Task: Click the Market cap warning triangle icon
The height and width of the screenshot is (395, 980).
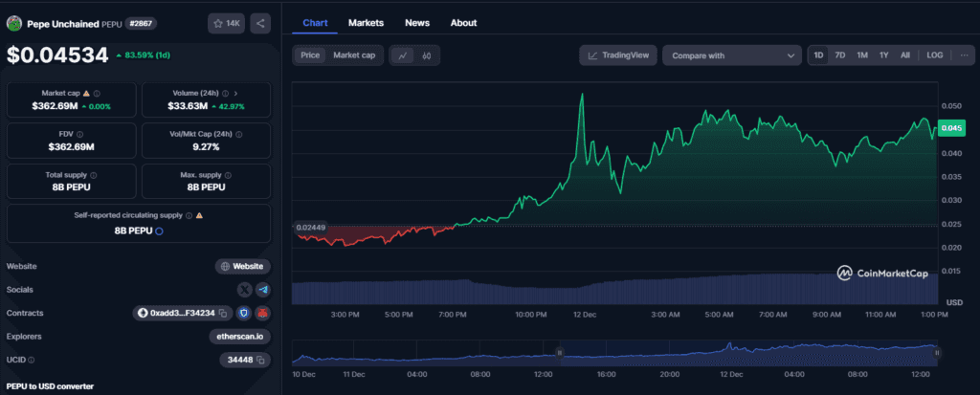Action: tap(86, 93)
